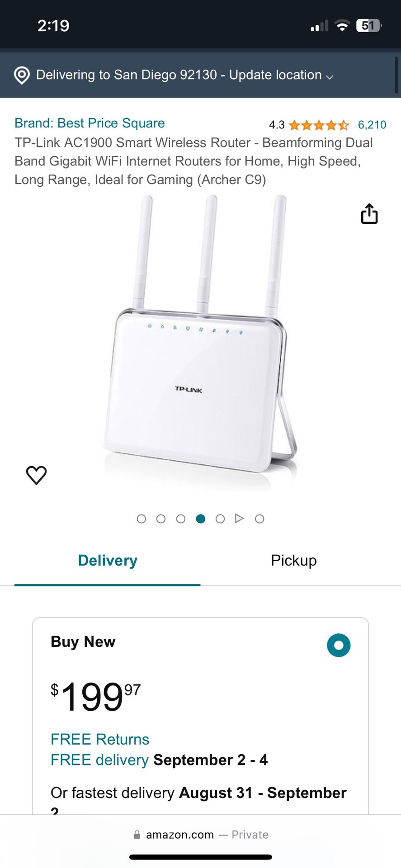Jump to last carousel image dot
The height and width of the screenshot is (868, 401).
pyautogui.click(x=259, y=519)
